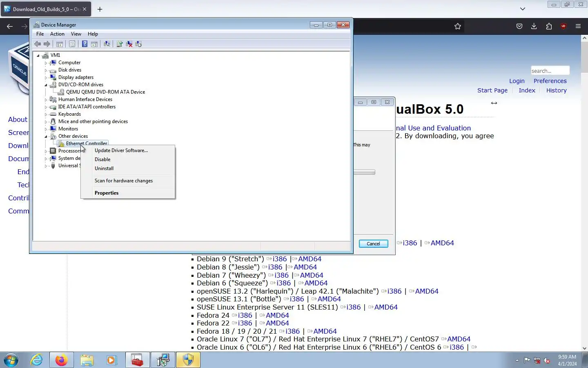Expand the Disk drives node

46,70
